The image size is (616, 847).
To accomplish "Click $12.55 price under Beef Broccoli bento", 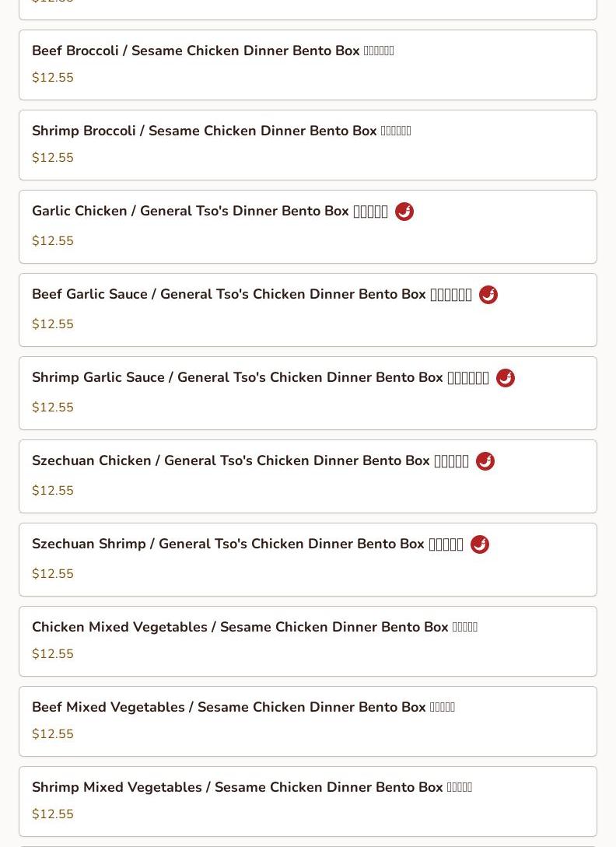I will point(53,78).
